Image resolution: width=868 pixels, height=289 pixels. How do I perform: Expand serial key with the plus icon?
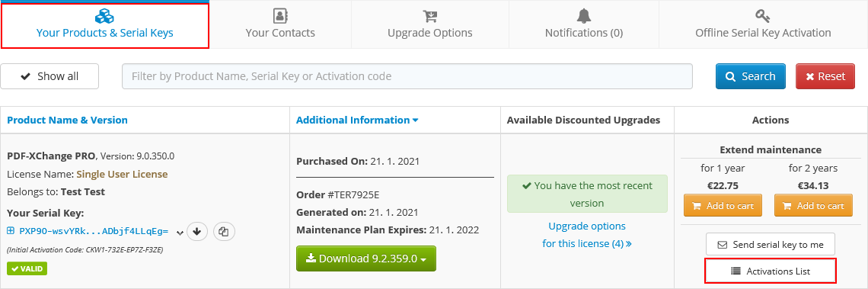click(11, 231)
